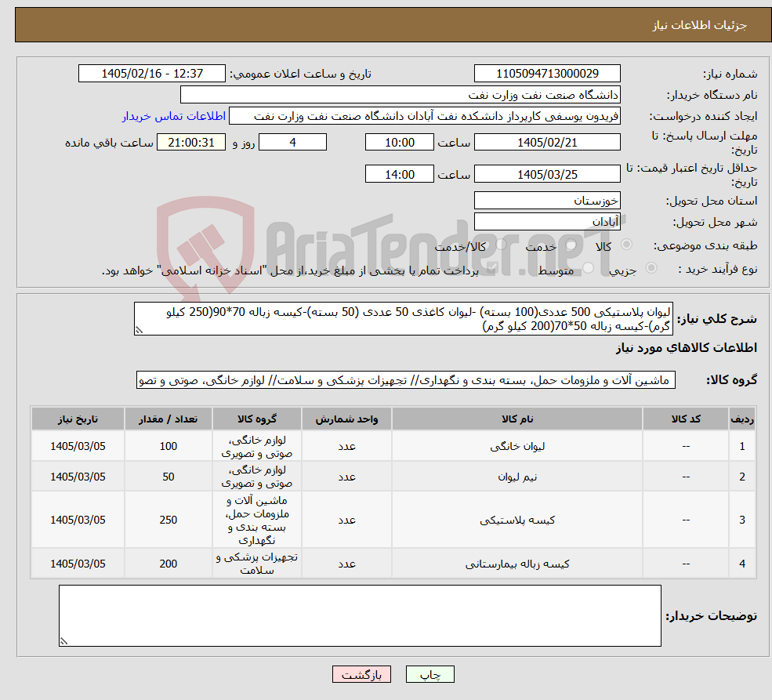Click the resize handle of description text area

(139, 330)
